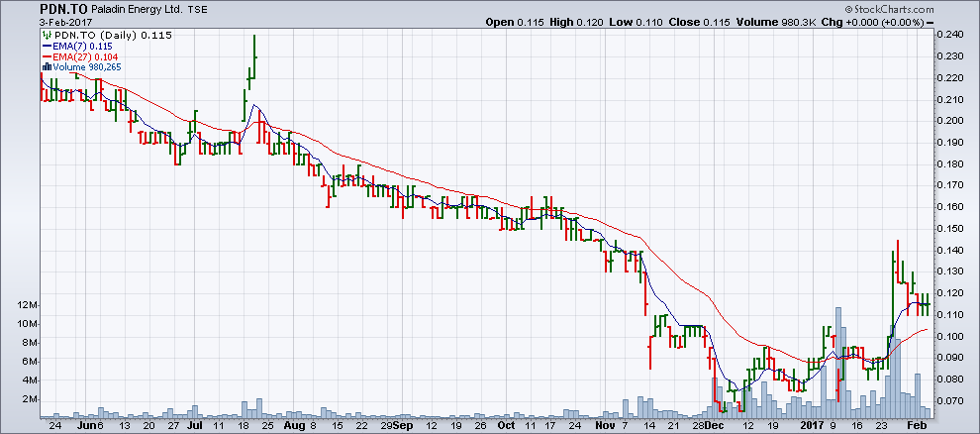Click the 0.090 price axis label
This screenshot has width=980, height=434.
pos(952,358)
